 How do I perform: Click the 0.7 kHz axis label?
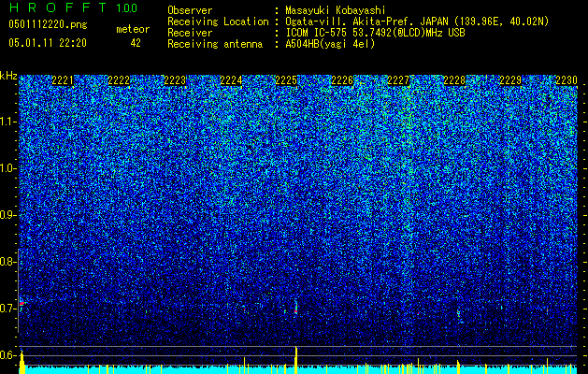(7, 309)
